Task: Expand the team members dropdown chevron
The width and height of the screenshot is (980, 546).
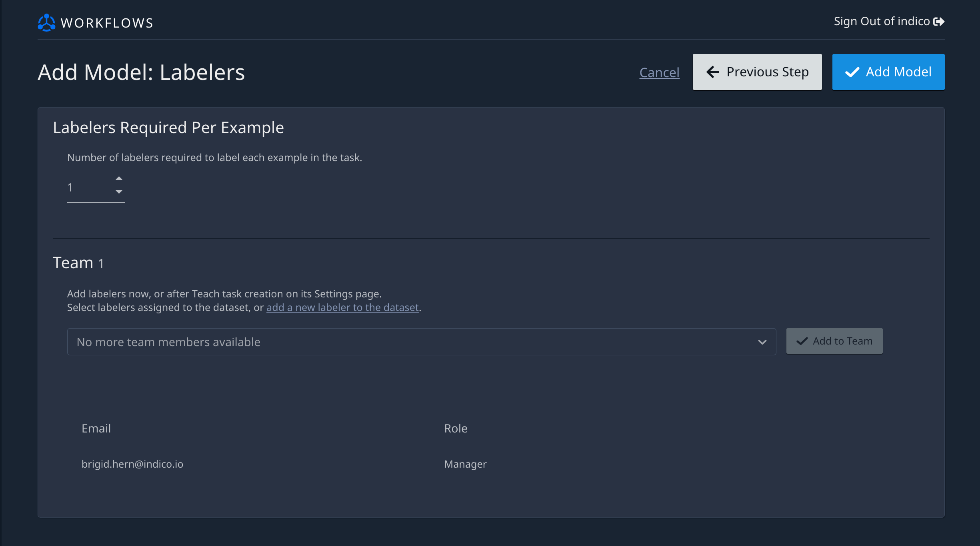Action: tap(762, 342)
